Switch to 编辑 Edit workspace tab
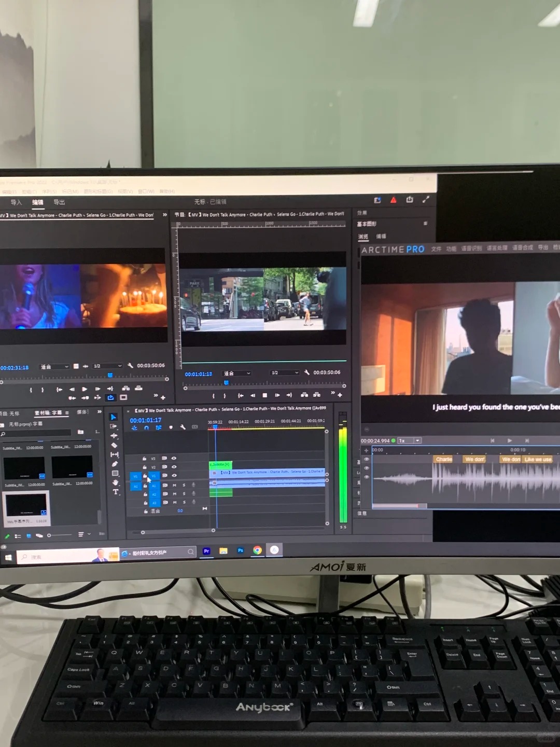 tap(38, 202)
